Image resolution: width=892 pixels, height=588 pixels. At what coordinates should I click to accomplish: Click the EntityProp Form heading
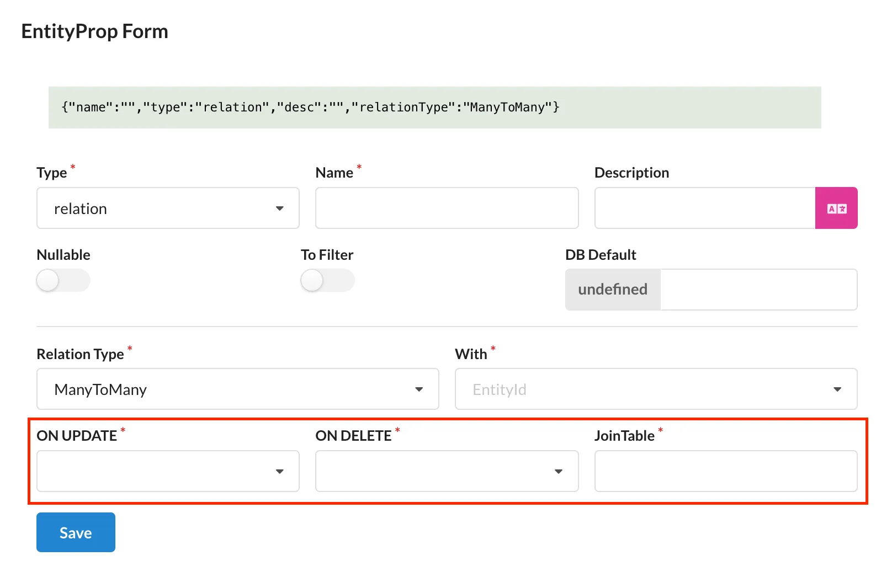point(94,31)
